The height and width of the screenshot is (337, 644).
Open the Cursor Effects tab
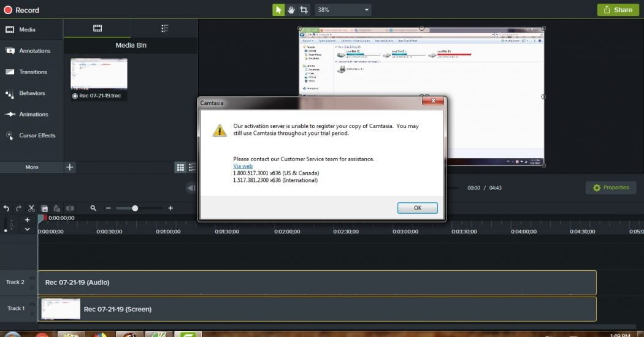pyautogui.click(x=32, y=135)
